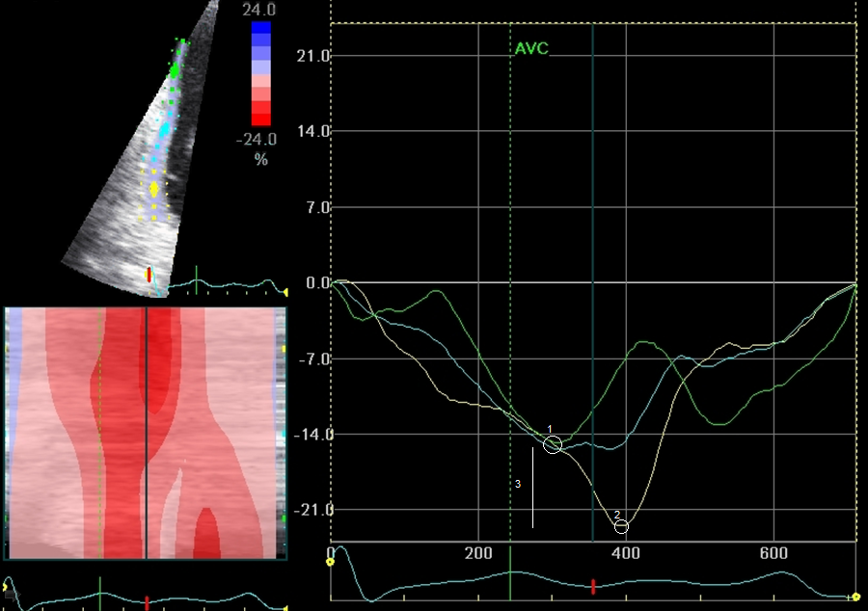Click measurement marker 1 circle on strain curve
This screenshot has height=611, width=868.
pos(552,444)
